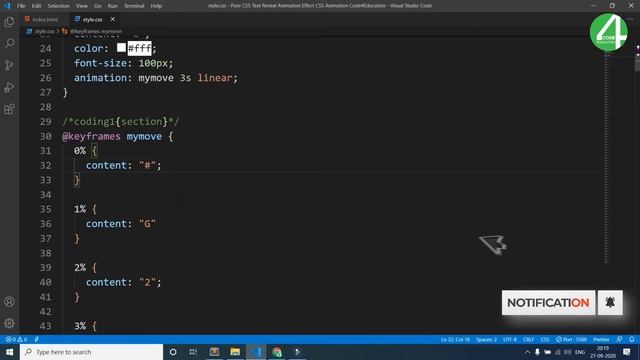Click the Visual Studio Code taskbar icon
Image resolution: width=640 pixels, height=360 pixels.
[256, 352]
